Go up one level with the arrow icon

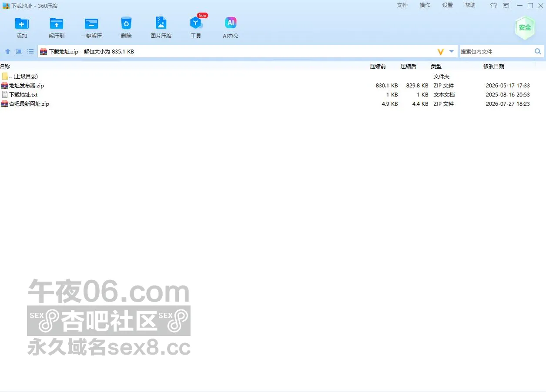pos(8,51)
